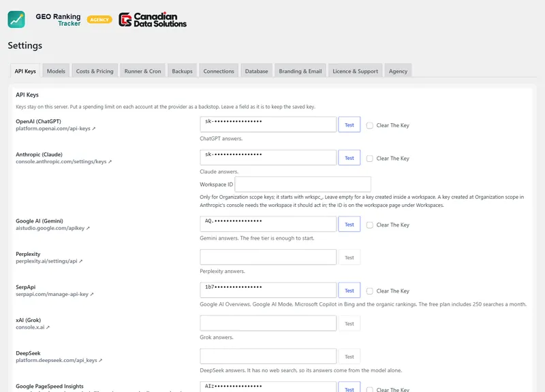Click the DeepSeek API key field
Screen dimensions: 545x392
(268, 356)
